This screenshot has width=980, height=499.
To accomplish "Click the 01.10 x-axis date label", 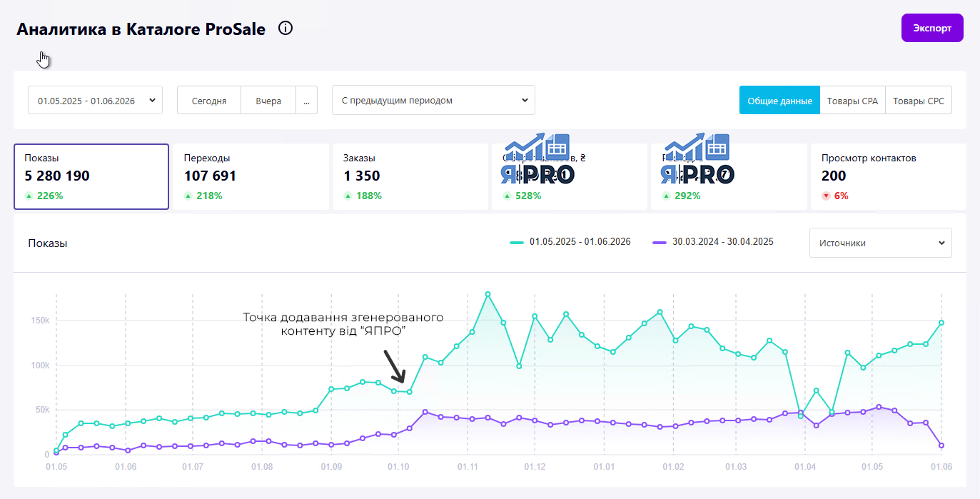I will pyautogui.click(x=398, y=467).
